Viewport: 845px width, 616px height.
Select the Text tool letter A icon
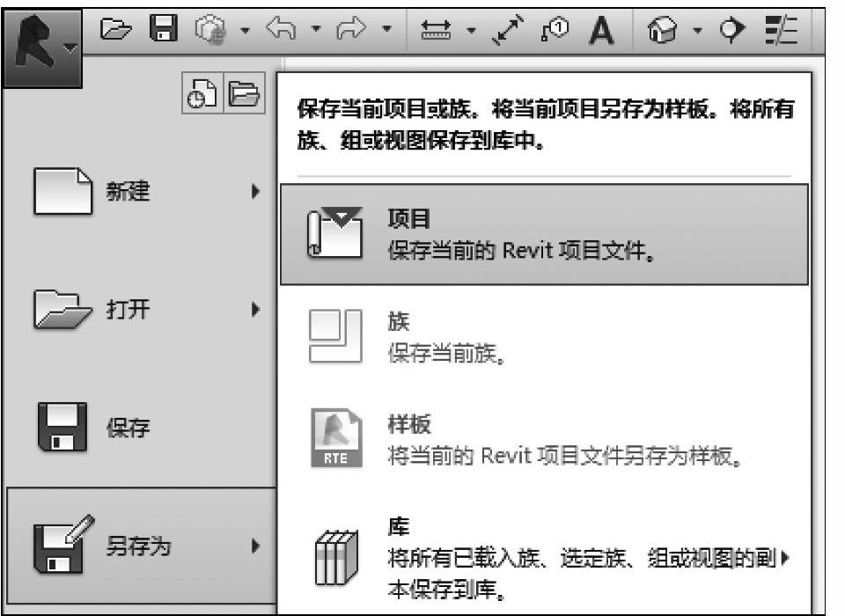click(601, 30)
